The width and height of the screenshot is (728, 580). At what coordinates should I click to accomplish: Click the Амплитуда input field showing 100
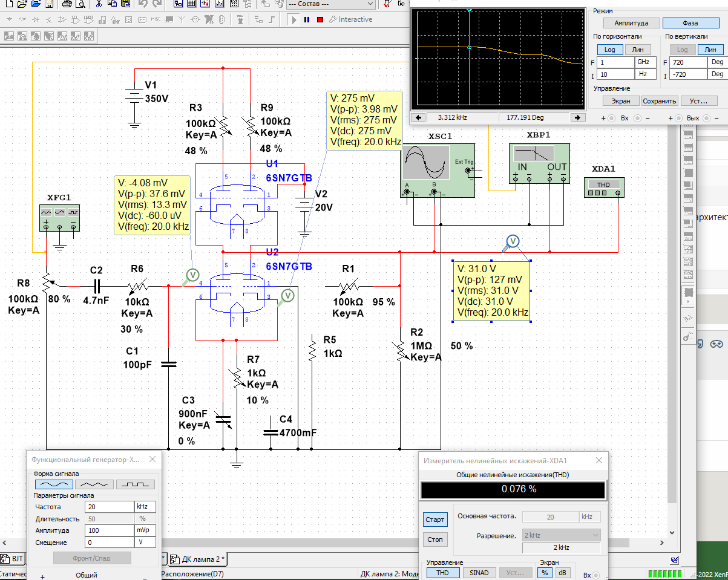(x=108, y=530)
